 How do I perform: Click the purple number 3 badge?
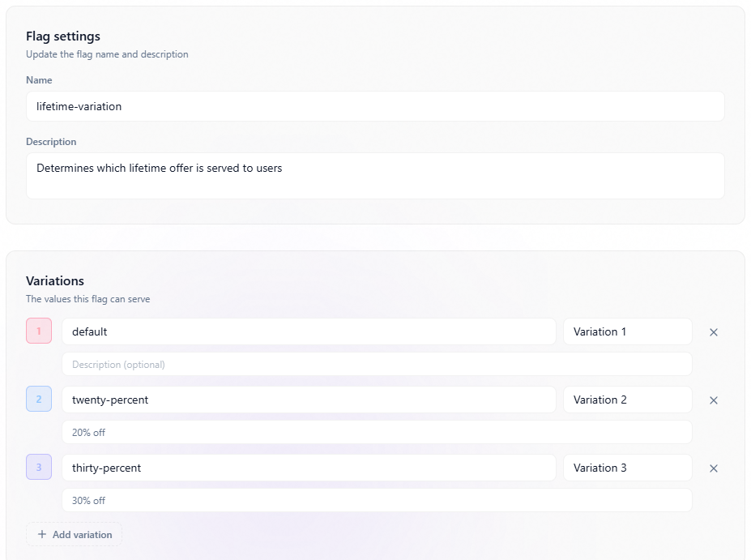(39, 467)
